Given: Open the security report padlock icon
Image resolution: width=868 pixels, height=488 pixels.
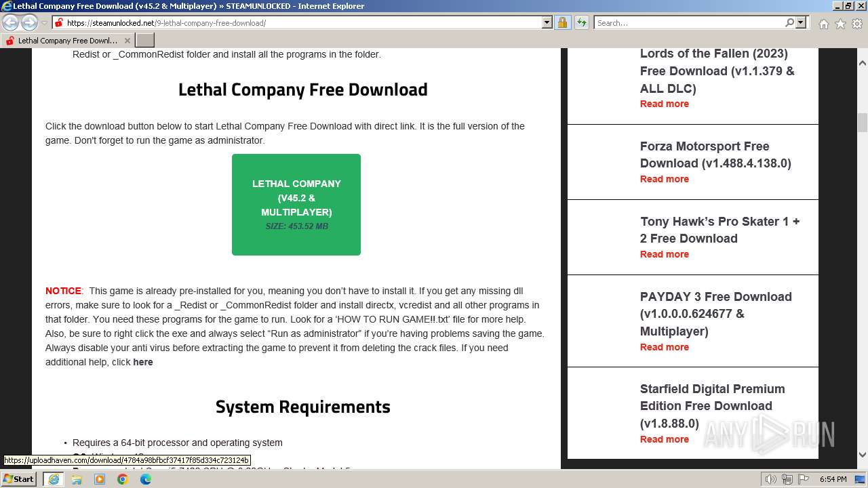Looking at the screenshot, I should point(562,22).
